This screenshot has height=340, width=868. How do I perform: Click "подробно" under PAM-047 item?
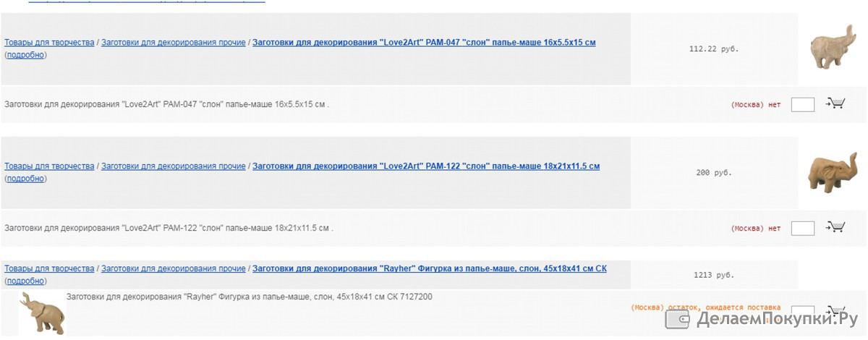point(25,55)
